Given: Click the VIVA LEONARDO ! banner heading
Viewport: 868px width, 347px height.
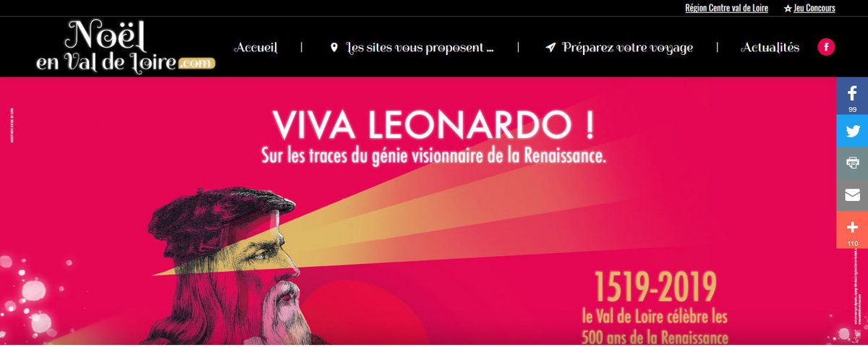Looking at the screenshot, I should point(434,126).
